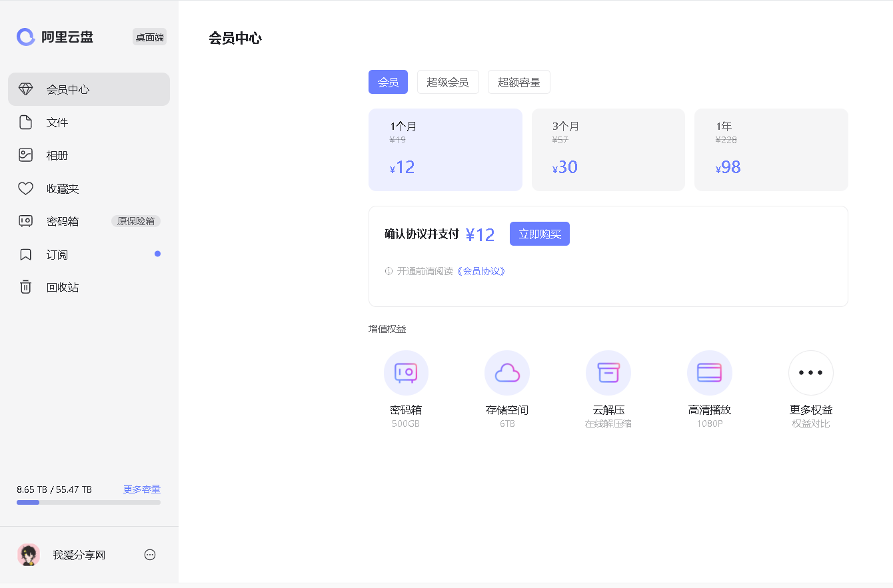Click the blue notification dot on 订阅

point(157,254)
